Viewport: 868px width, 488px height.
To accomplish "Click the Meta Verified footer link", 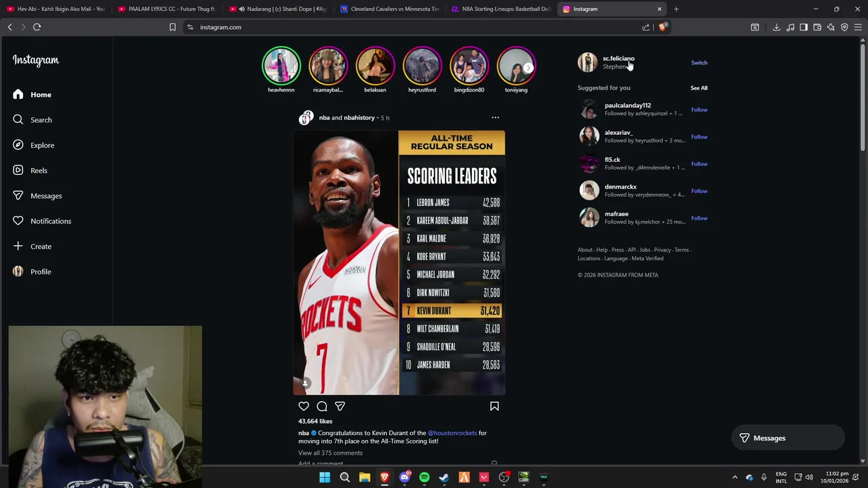I will pos(648,258).
